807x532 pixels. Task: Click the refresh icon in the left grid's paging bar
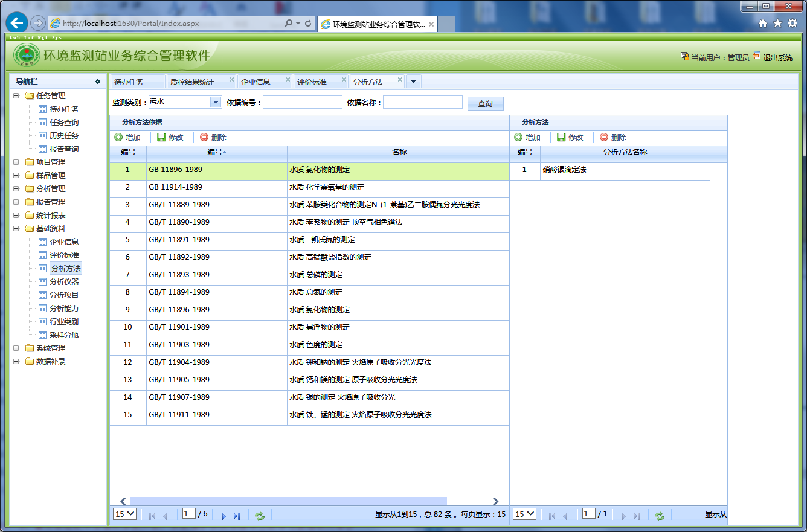[x=260, y=516]
